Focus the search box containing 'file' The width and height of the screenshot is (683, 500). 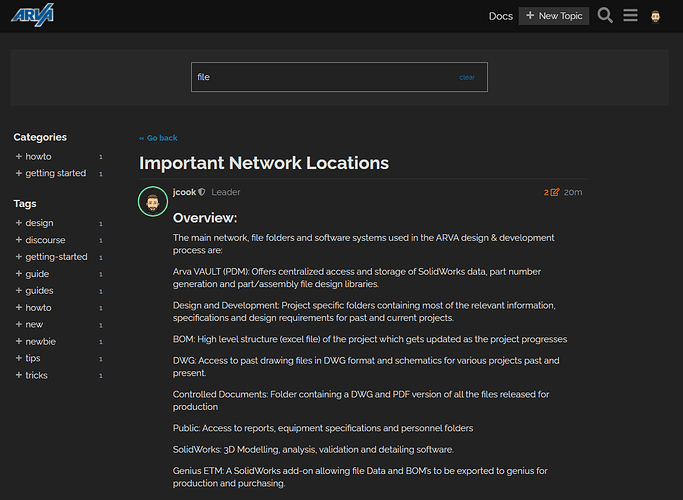[x=339, y=77]
